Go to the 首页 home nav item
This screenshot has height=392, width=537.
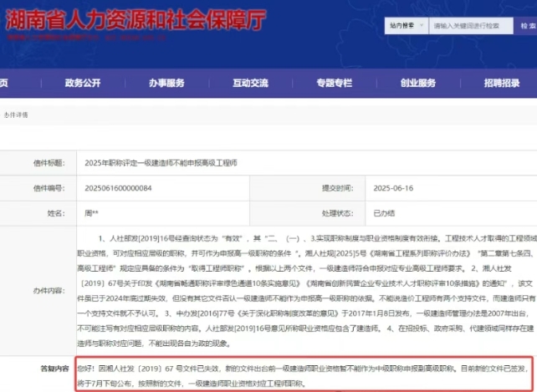click(4, 83)
